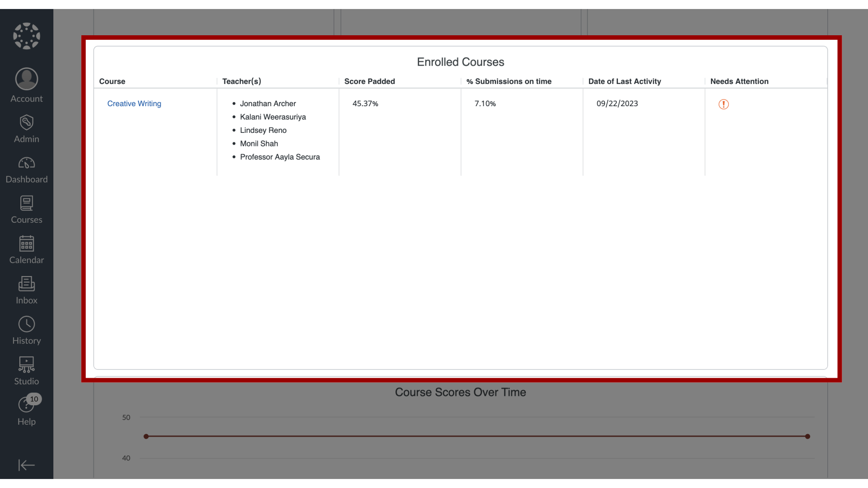Collapse the left sidebar navigation
Viewport: 868px width, 488px height.
[26, 465]
